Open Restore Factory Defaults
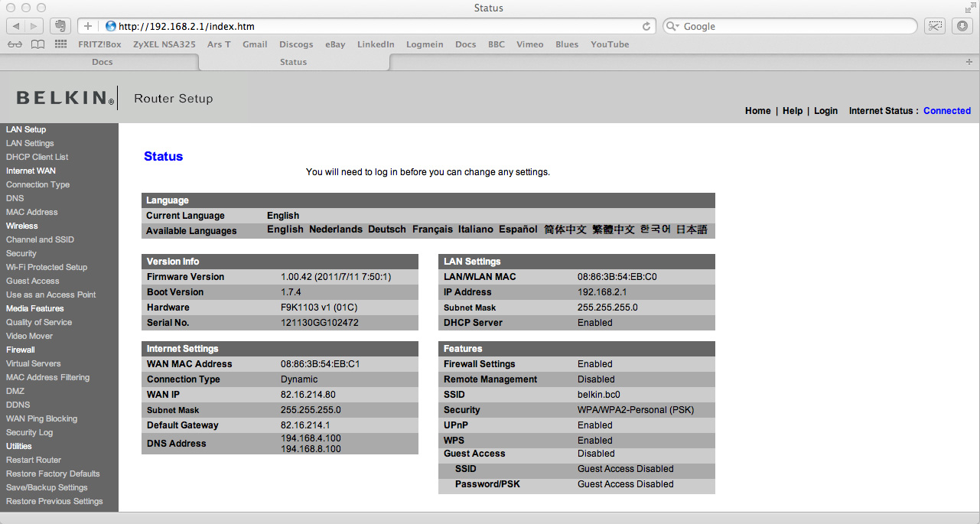The width and height of the screenshot is (980, 524). tap(53, 474)
